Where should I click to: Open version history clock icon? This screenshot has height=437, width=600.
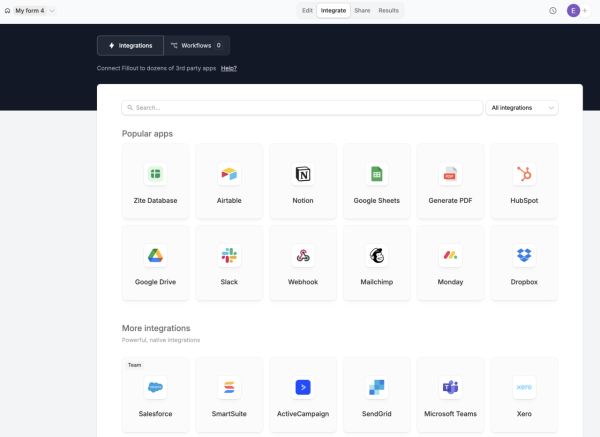553,11
